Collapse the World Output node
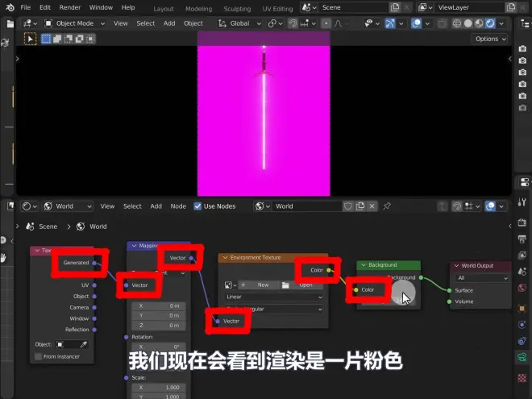Image resolution: width=532 pixels, height=399 pixels. pyautogui.click(x=457, y=266)
